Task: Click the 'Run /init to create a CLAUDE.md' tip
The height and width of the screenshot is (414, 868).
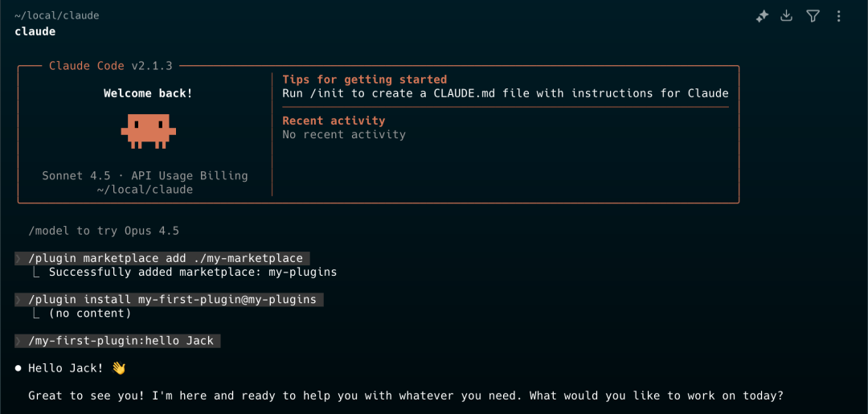Action: coord(506,93)
